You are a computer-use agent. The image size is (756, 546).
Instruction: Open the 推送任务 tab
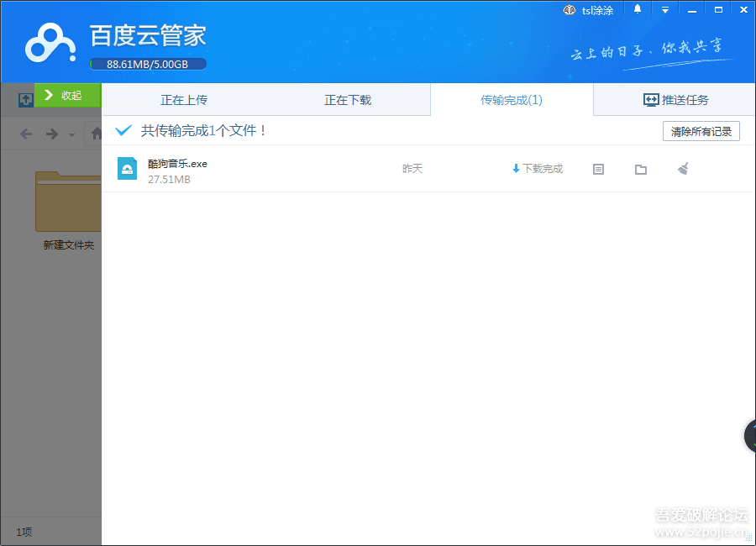[675, 100]
